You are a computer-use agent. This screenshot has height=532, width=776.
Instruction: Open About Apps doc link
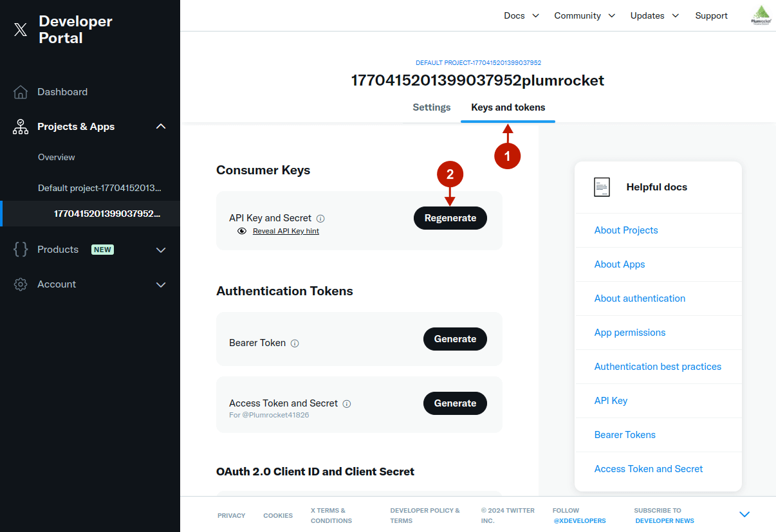coord(620,264)
